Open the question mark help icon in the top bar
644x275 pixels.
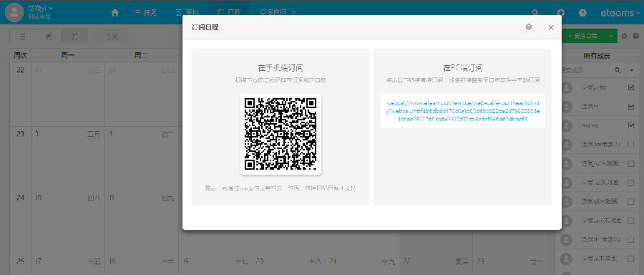click(582, 13)
